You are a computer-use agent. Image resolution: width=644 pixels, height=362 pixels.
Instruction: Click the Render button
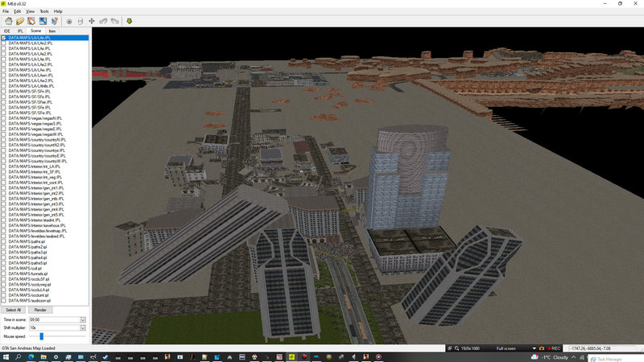coord(40,310)
